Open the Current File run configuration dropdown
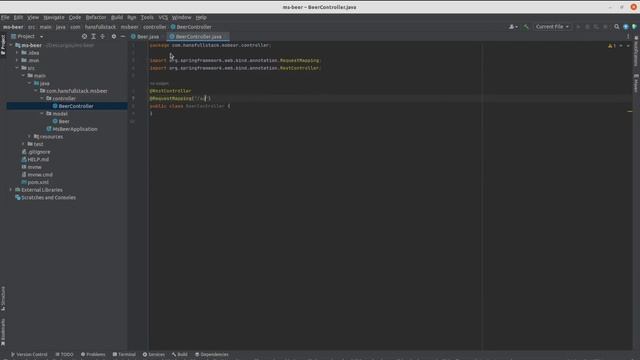 click(x=552, y=27)
